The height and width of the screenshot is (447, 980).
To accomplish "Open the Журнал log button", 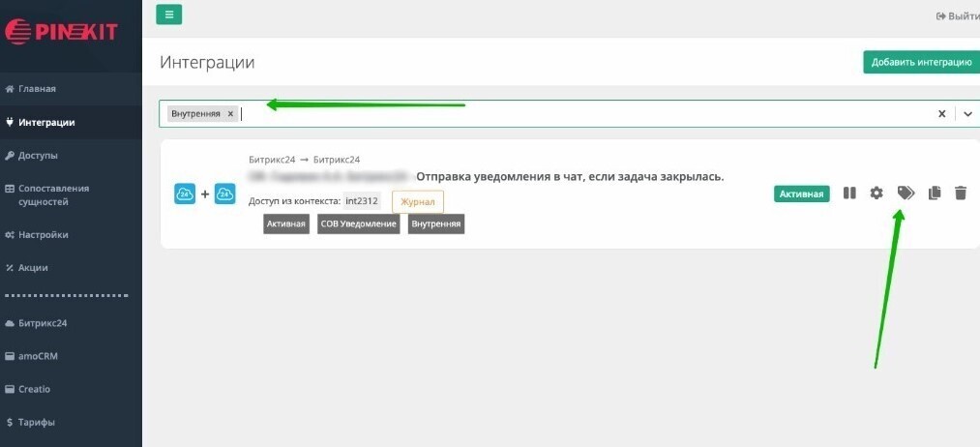I will tap(418, 201).
